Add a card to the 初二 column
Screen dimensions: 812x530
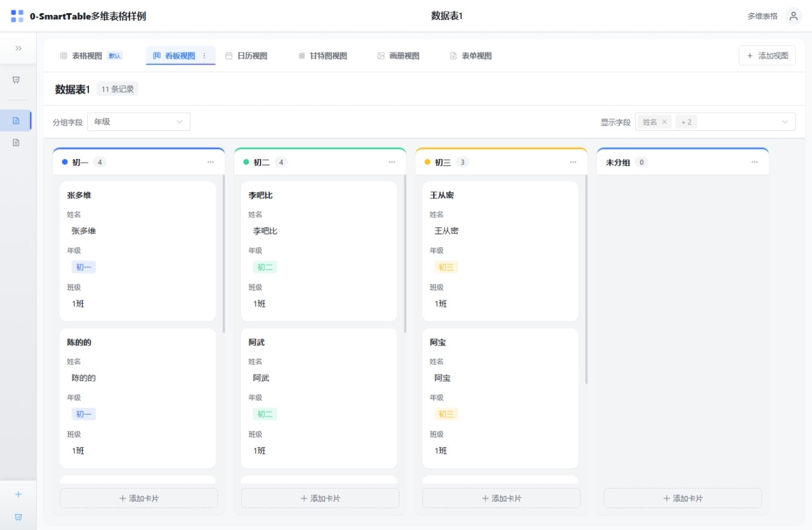coord(320,498)
